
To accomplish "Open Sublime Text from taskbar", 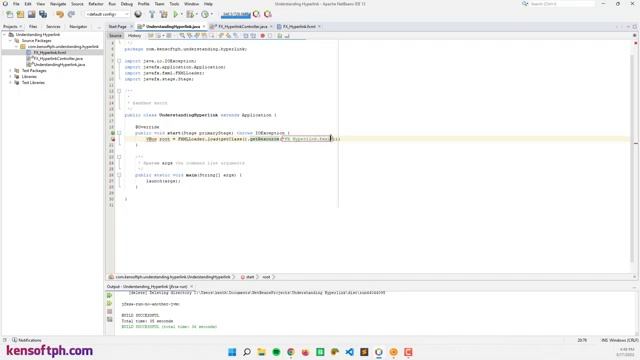I will click(x=364, y=352).
